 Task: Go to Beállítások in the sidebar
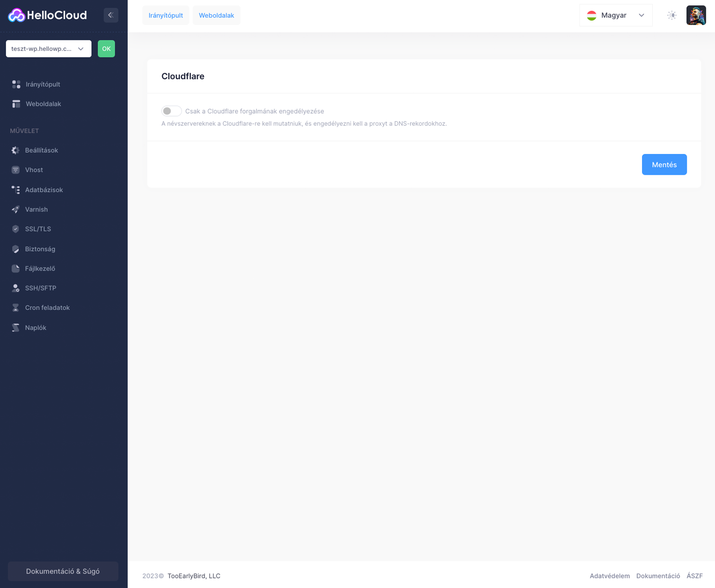41,150
